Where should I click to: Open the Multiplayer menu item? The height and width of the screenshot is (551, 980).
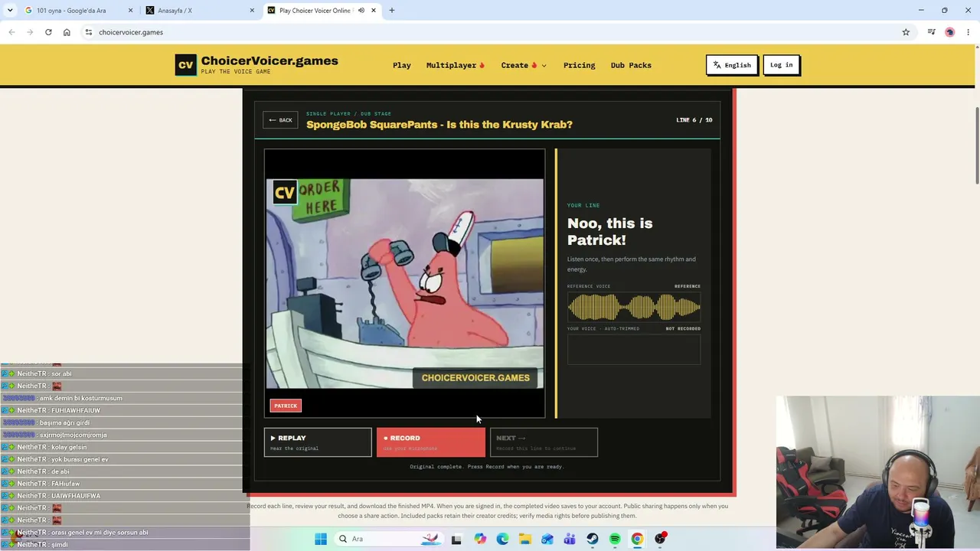(x=456, y=65)
